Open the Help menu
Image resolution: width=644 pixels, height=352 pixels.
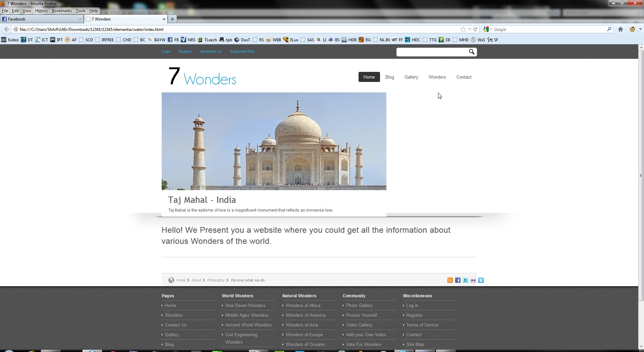click(x=94, y=11)
